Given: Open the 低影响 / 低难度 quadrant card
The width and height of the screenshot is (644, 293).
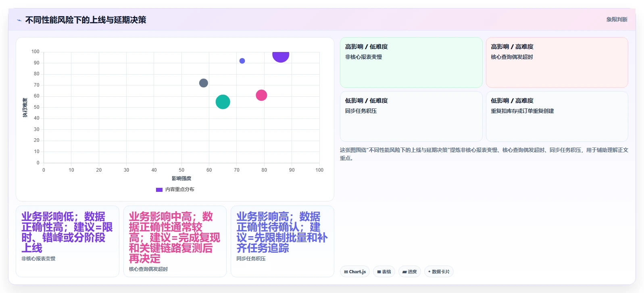Looking at the screenshot, I should (x=411, y=116).
